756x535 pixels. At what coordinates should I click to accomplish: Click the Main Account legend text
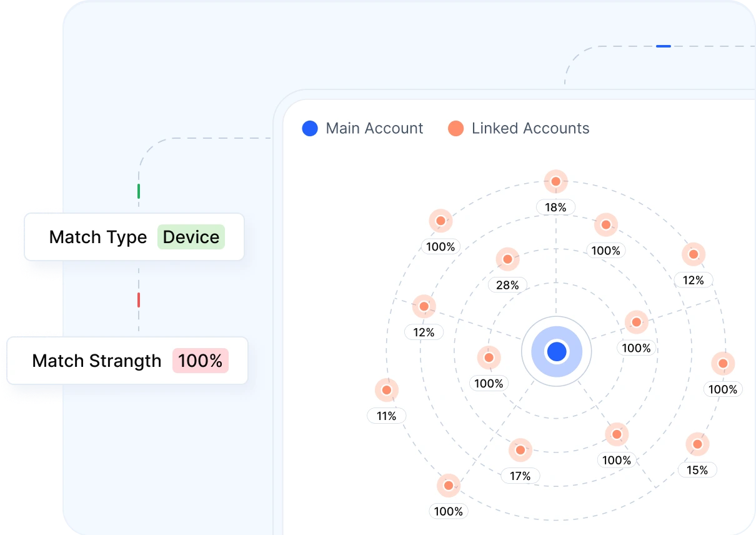coord(374,129)
